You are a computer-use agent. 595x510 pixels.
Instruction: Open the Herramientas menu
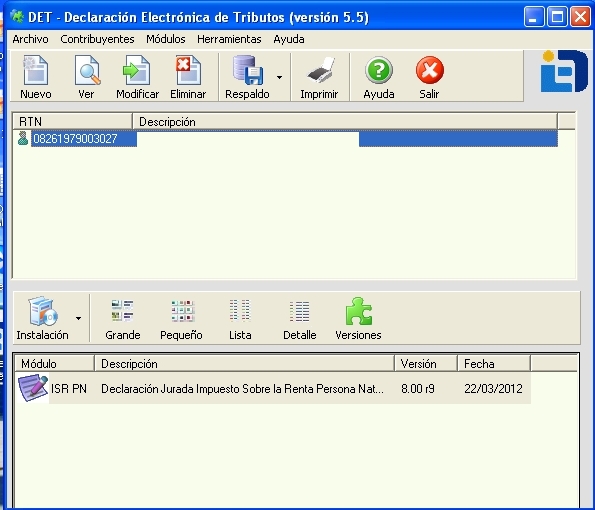(229, 39)
